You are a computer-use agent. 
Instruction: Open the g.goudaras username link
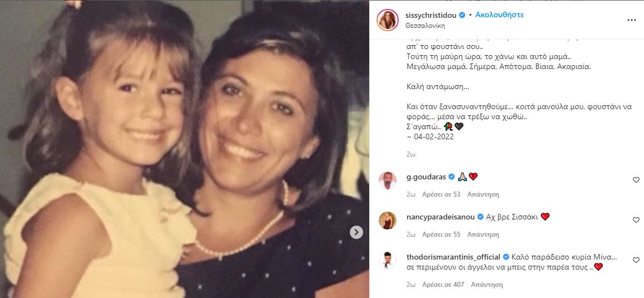tap(425, 177)
